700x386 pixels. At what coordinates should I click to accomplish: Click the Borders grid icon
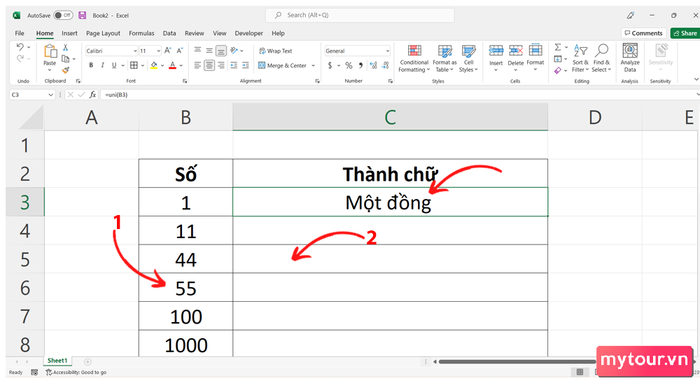134,65
